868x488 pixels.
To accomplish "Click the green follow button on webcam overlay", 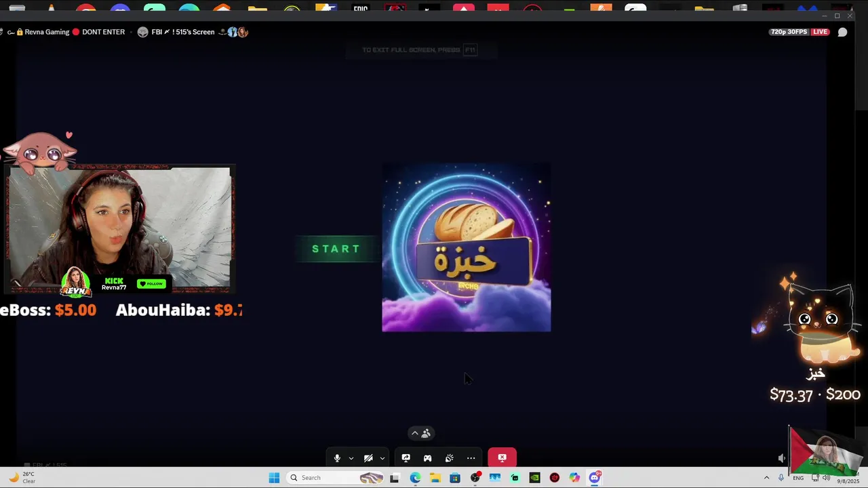I will [x=151, y=283].
